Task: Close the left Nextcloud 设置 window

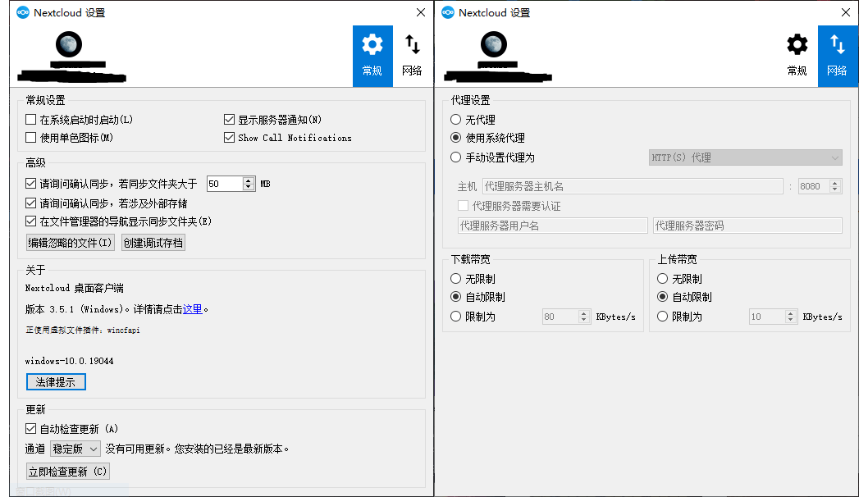Action: click(x=421, y=12)
